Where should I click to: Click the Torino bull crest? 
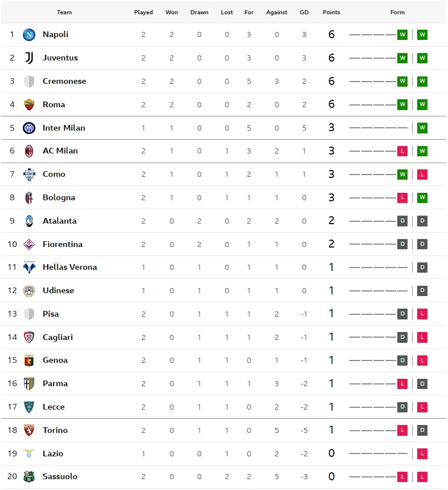[x=29, y=430]
